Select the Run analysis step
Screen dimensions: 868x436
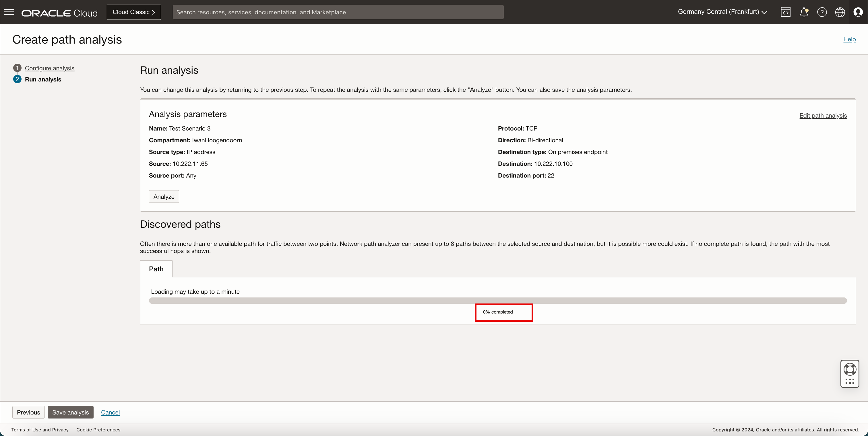(43, 79)
